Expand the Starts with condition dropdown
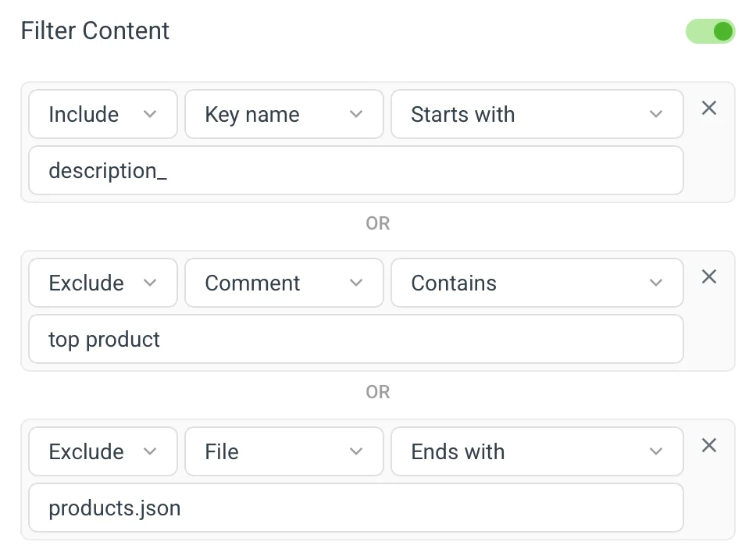 (537, 114)
